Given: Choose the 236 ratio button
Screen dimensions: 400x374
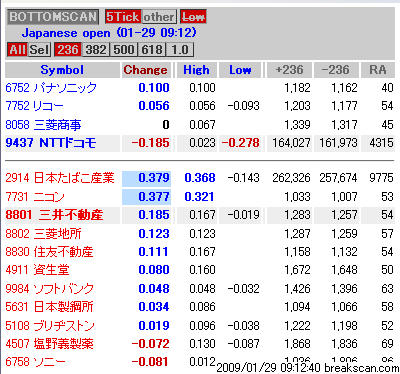Looking at the screenshot, I should [x=68, y=50].
